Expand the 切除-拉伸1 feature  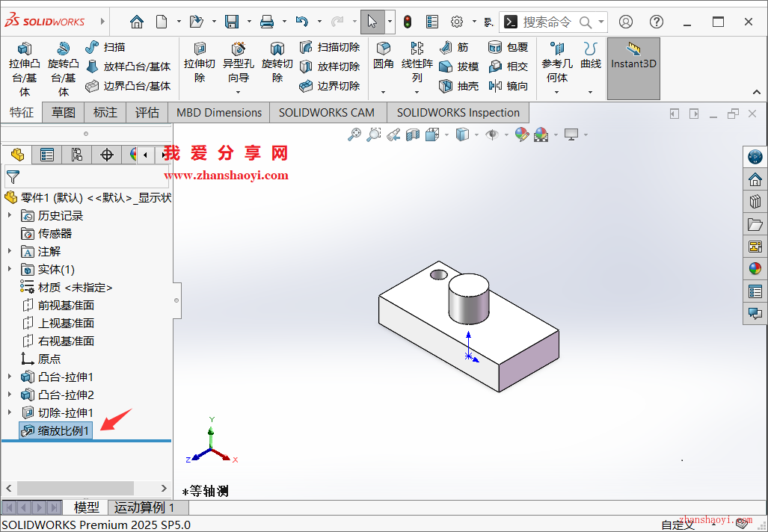coord(9,412)
